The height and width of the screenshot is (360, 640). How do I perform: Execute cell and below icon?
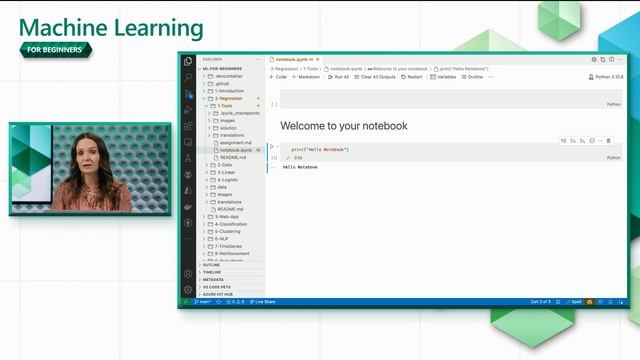pos(582,141)
